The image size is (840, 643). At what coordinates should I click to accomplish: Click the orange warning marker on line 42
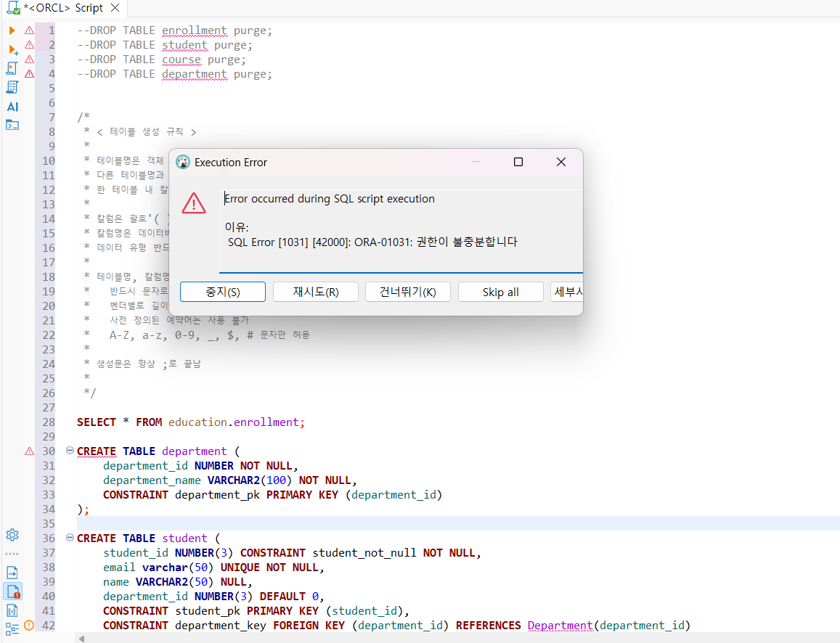30,625
